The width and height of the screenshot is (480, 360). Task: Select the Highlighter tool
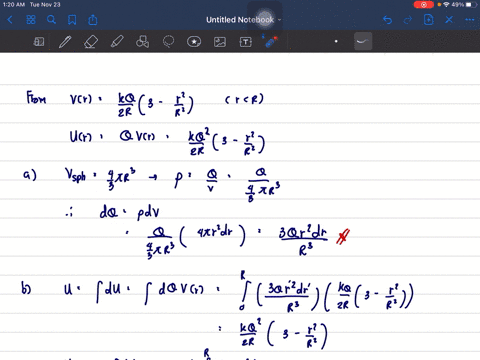(117, 42)
